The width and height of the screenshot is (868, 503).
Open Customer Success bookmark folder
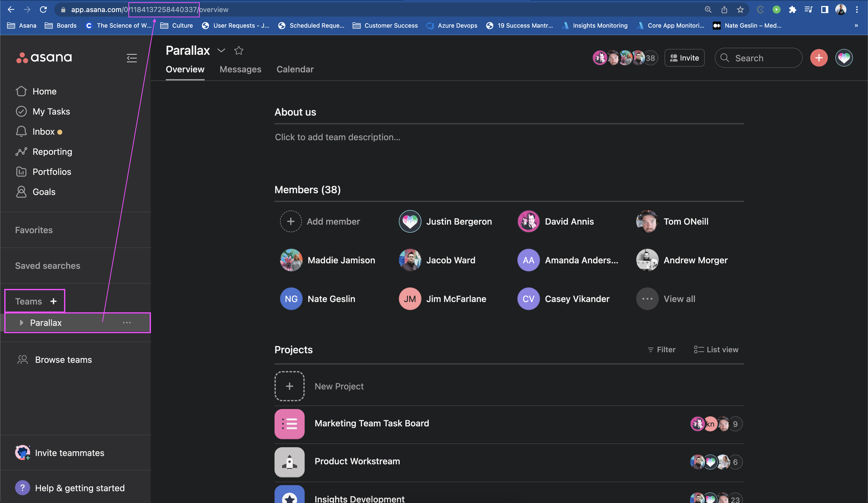pos(385,25)
